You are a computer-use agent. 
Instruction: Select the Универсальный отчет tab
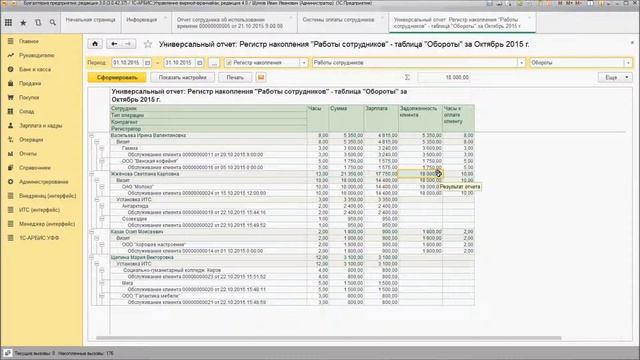(462, 22)
